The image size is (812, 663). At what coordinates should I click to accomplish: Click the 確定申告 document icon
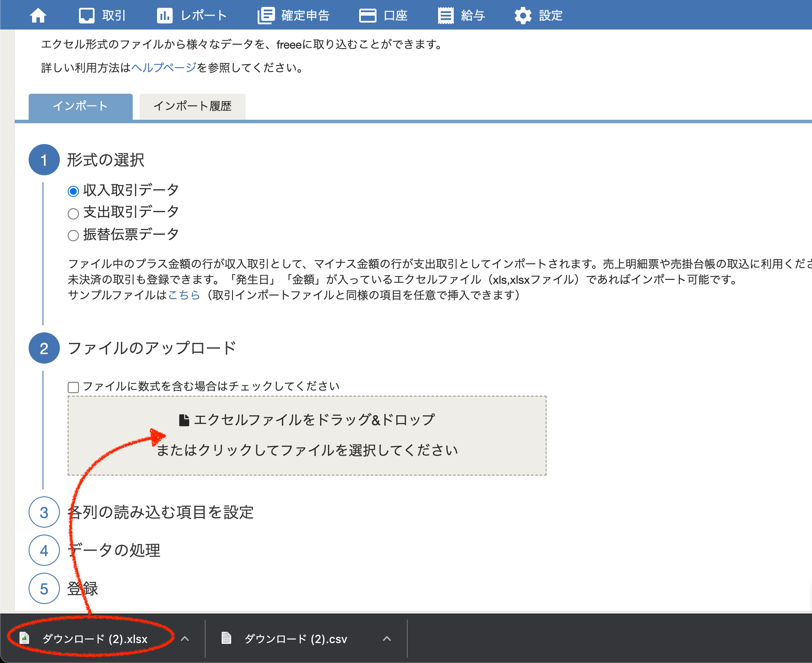[266, 16]
